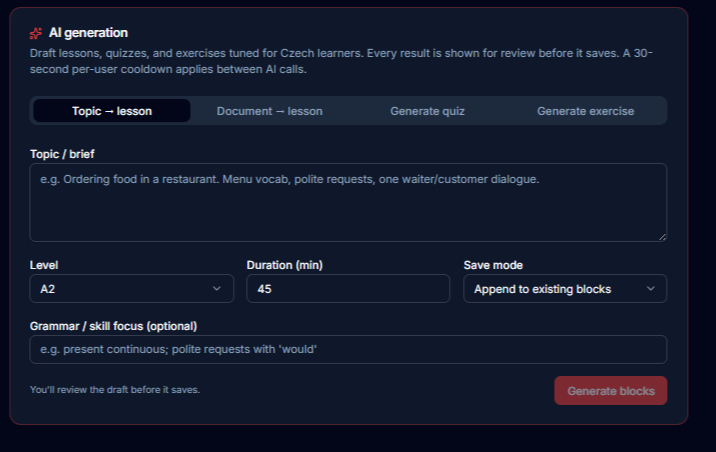Screen dimensions: 716x452
Task: Click the 'Draft lessons, quizzes, and exercises' description
Action: [341, 61]
